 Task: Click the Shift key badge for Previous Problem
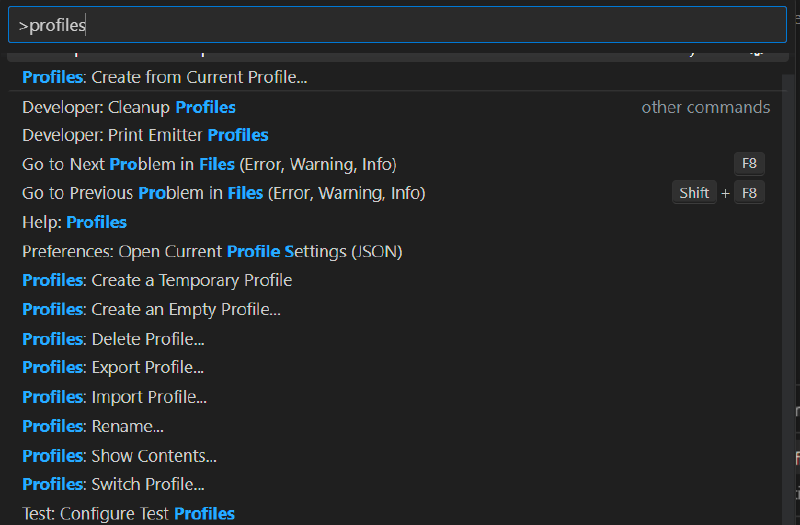pos(694,193)
